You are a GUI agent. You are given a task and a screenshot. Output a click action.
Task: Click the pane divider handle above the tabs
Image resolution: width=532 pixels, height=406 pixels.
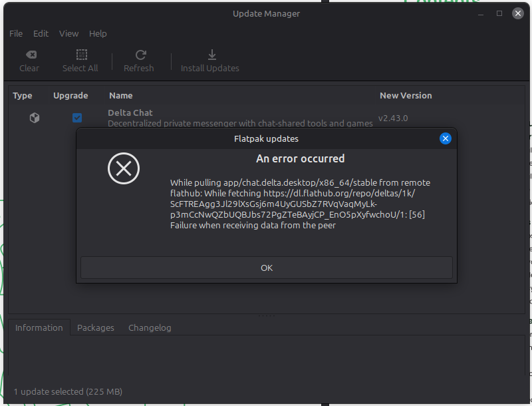click(267, 315)
